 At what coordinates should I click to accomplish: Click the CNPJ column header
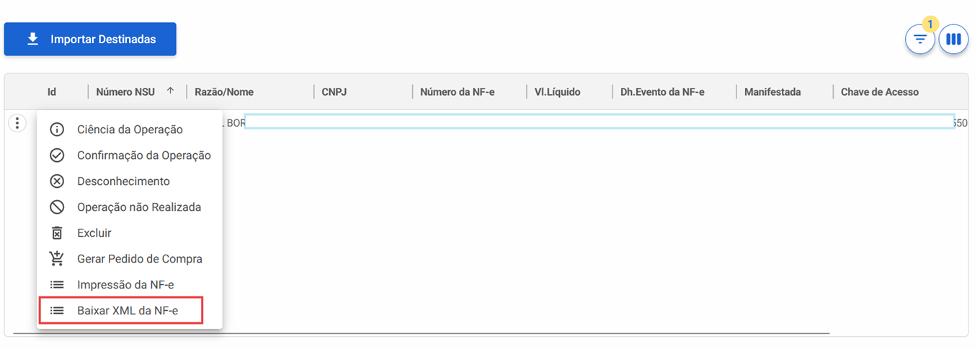click(x=334, y=92)
